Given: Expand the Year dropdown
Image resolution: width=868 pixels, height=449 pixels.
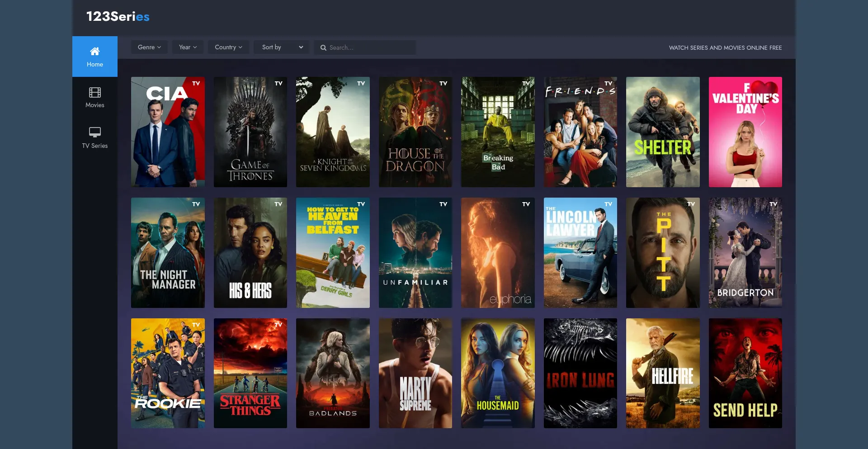Looking at the screenshot, I should tap(188, 47).
